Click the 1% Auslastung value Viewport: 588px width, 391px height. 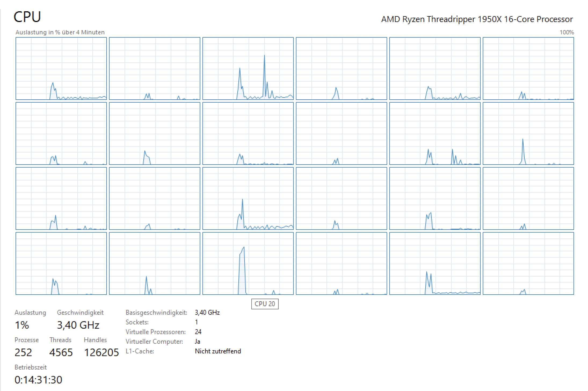click(x=22, y=325)
